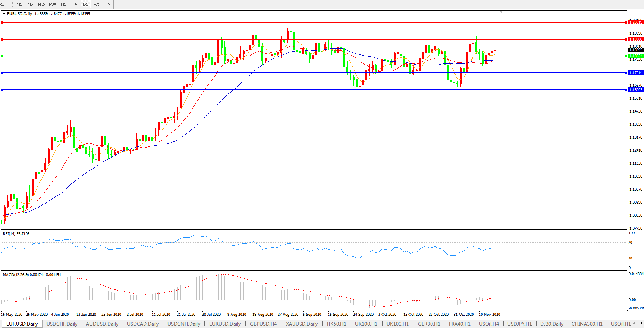
Task: Click the gray chart shift triangle marker
Action: [501, 12]
